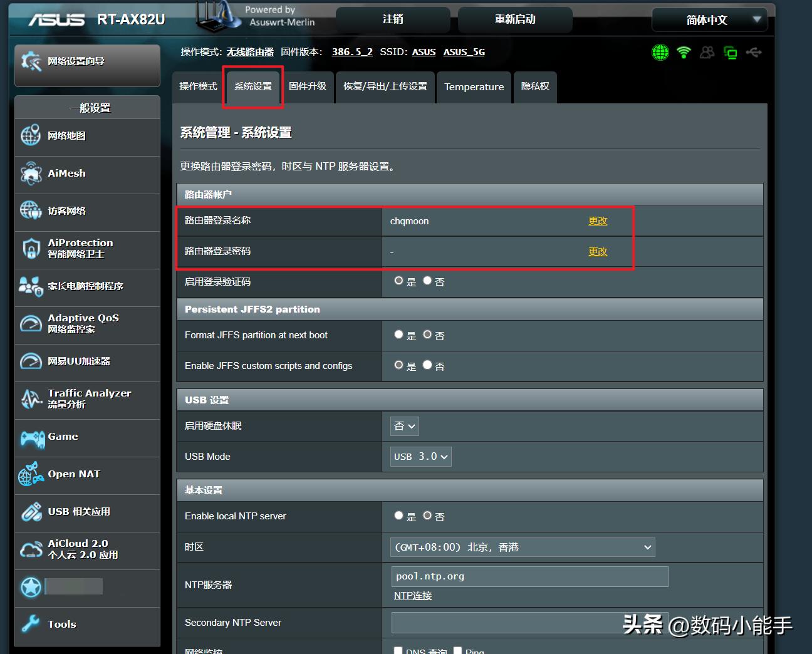Click the USB device status icon
Screen dimensions: 812x654
pos(754,53)
